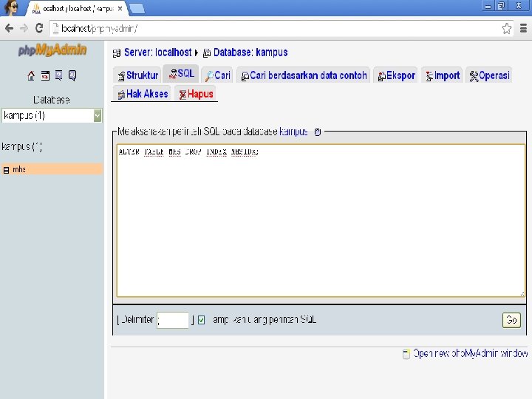This screenshot has width=532, height=399.
Task: Switch to the Struktur tab
Action: [138, 75]
